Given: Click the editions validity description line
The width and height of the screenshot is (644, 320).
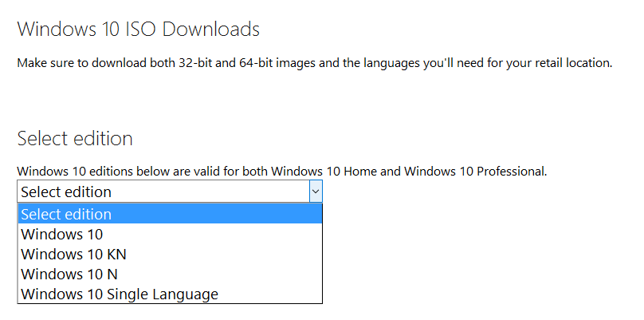Looking at the screenshot, I should coord(282,171).
